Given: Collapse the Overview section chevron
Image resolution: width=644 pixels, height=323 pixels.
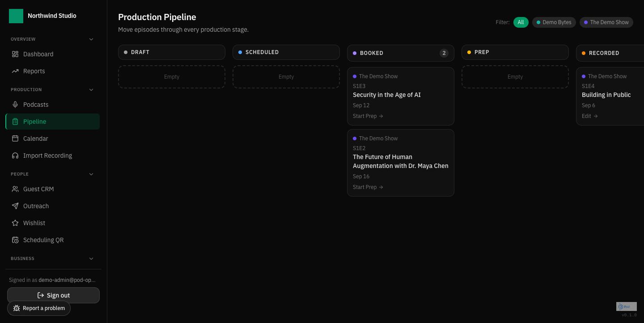Looking at the screenshot, I should [91, 39].
